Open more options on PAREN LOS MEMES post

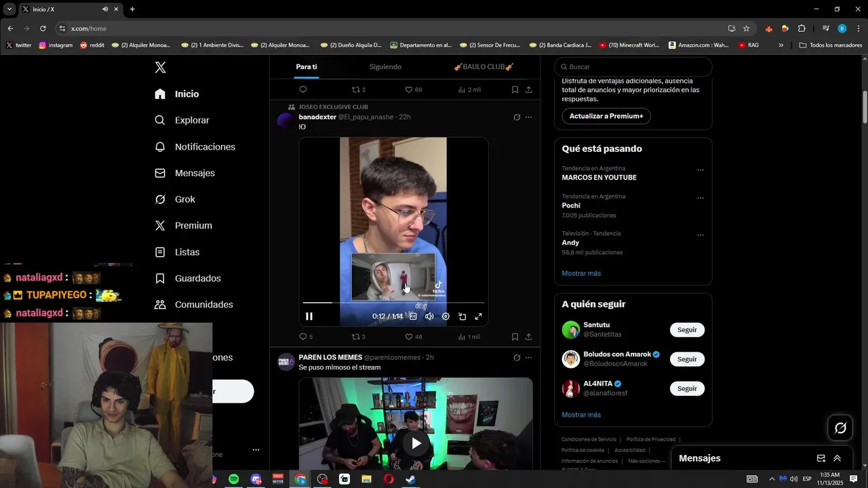pos(528,357)
